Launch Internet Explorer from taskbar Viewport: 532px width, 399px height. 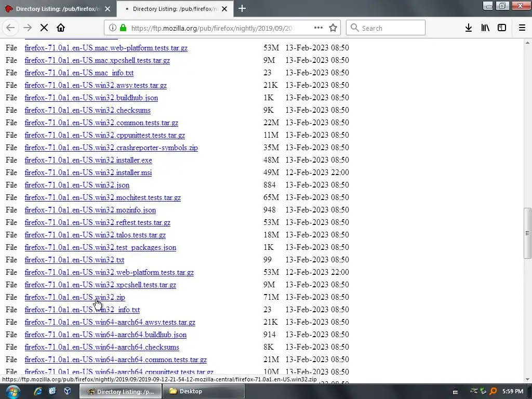coord(37,391)
